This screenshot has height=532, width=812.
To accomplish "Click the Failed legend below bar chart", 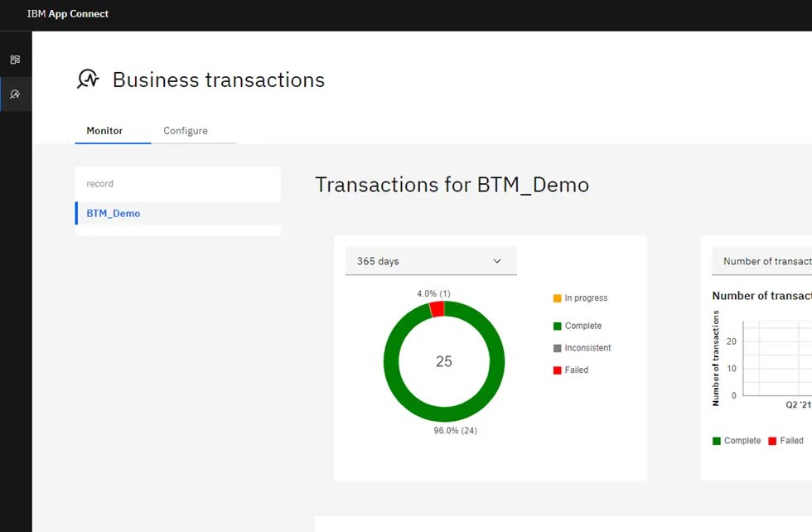I will pyautogui.click(x=786, y=440).
